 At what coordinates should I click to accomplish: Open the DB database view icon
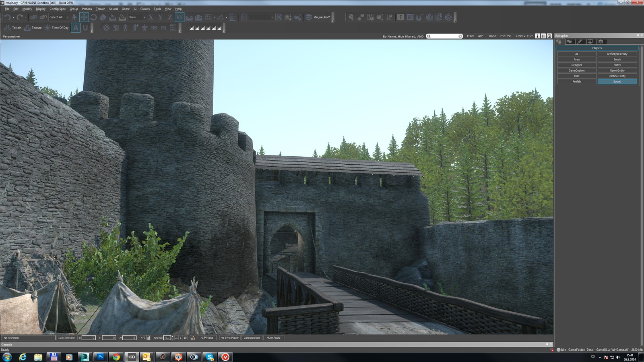coord(154,28)
